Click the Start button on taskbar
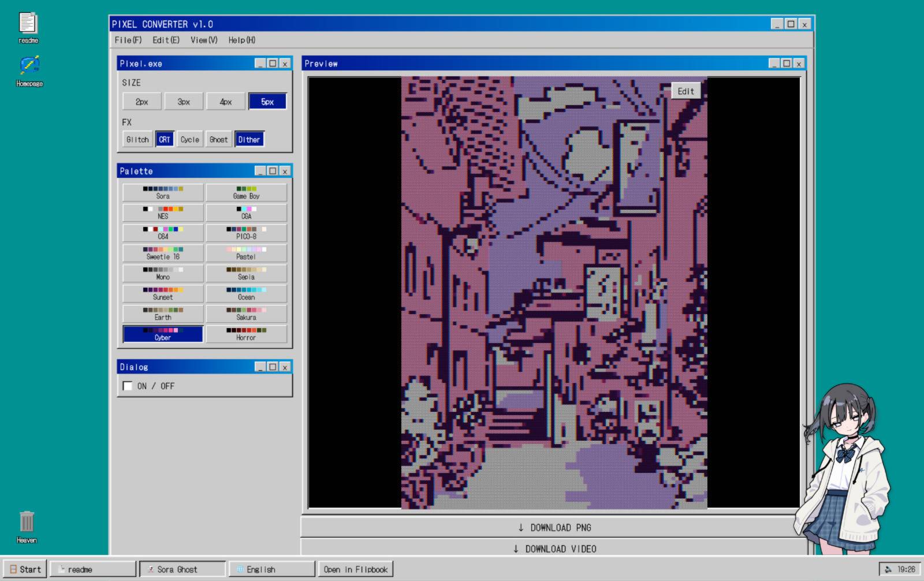The image size is (924, 581). point(25,569)
